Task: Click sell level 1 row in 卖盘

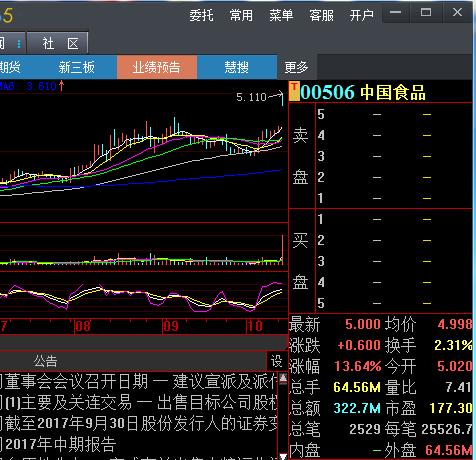Action: click(x=394, y=198)
